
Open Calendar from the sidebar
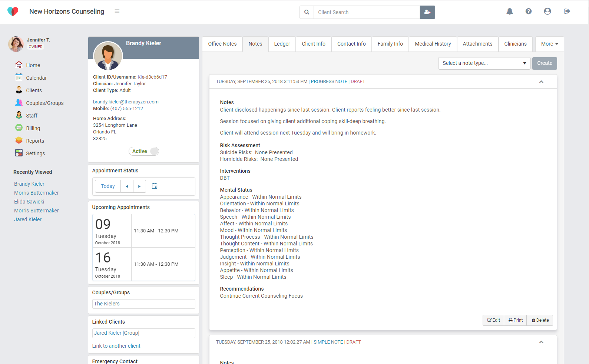click(x=31, y=78)
